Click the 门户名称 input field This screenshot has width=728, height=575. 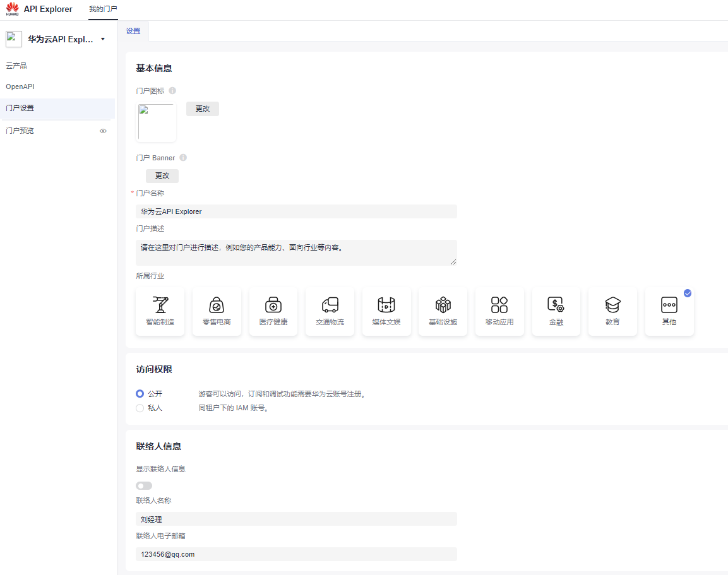click(296, 211)
